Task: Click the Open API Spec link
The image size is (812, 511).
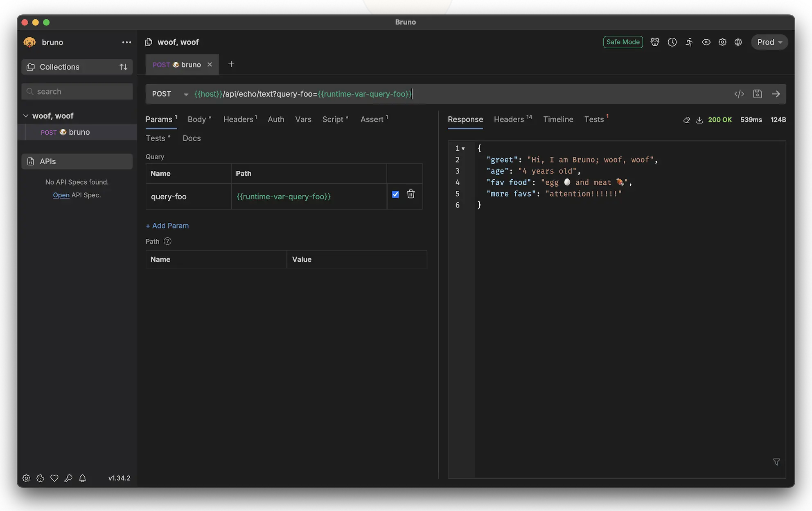Action: tap(61, 195)
